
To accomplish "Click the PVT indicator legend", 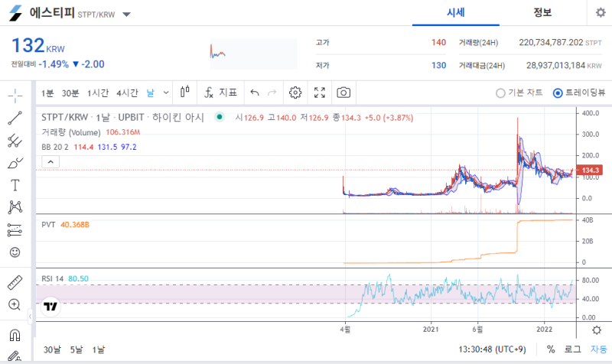I will (x=48, y=225).
